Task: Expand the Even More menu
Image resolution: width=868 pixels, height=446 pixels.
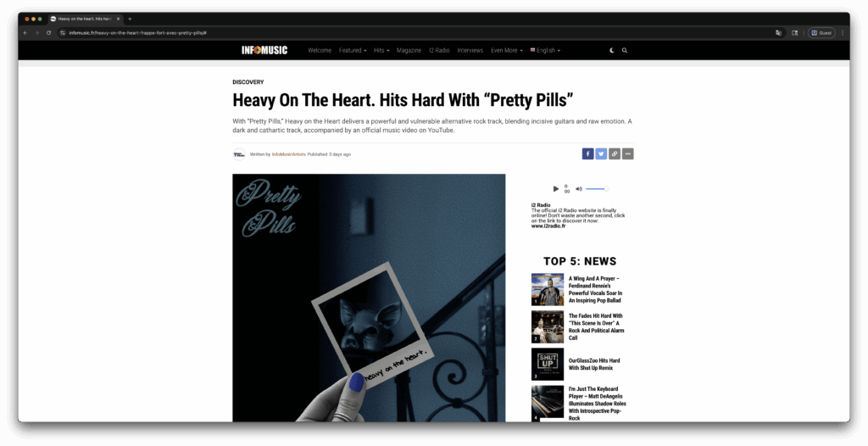Action: pos(507,50)
